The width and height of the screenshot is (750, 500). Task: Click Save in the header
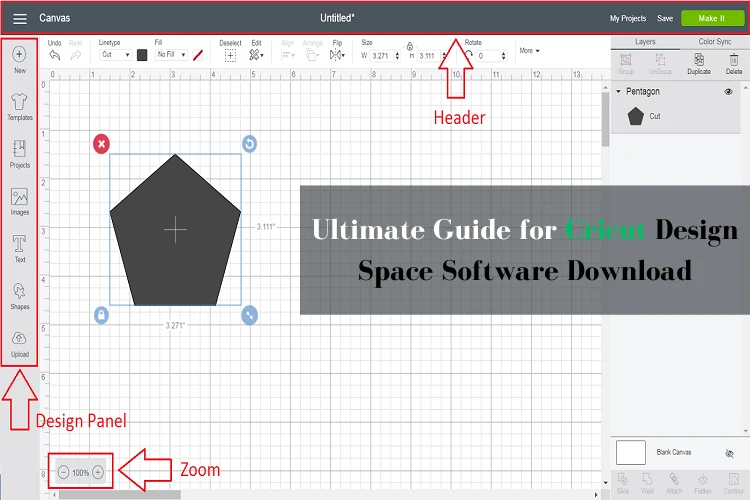(x=665, y=18)
